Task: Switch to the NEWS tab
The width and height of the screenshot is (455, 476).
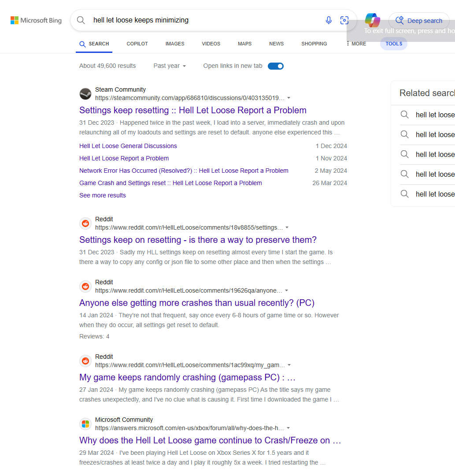Action: tap(276, 44)
